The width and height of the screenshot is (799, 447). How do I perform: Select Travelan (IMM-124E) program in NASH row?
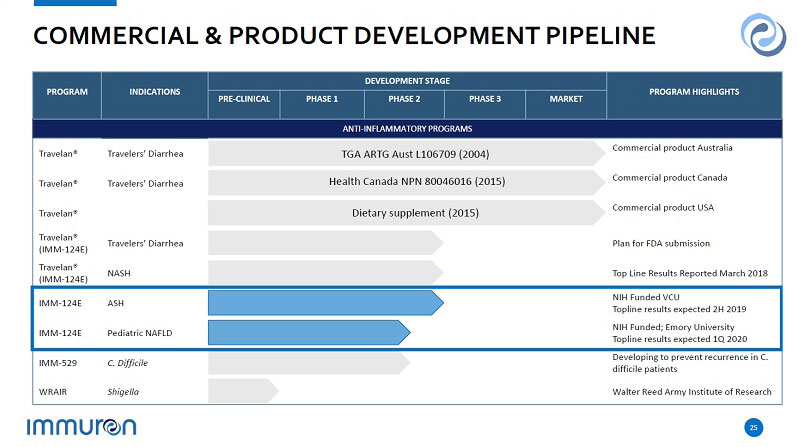tap(63, 273)
